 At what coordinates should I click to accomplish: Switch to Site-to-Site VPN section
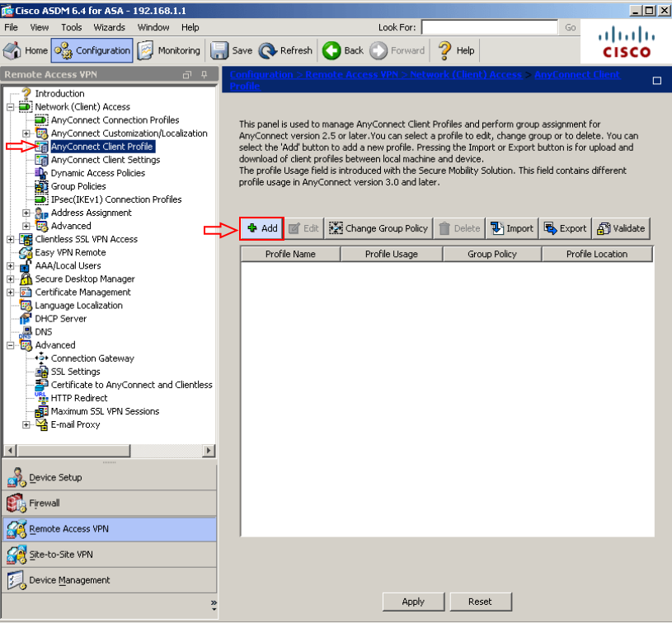[x=60, y=555]
